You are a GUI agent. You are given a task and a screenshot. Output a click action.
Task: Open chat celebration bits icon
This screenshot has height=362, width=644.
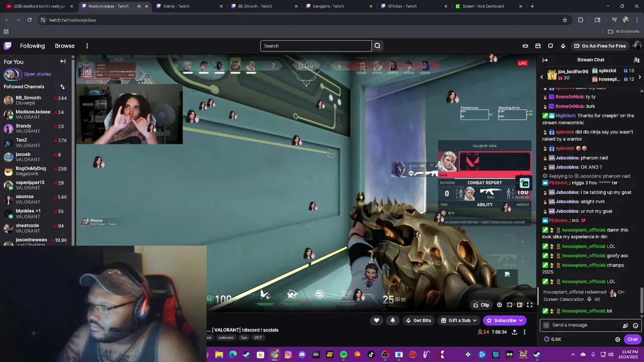[x=625, y=326]
